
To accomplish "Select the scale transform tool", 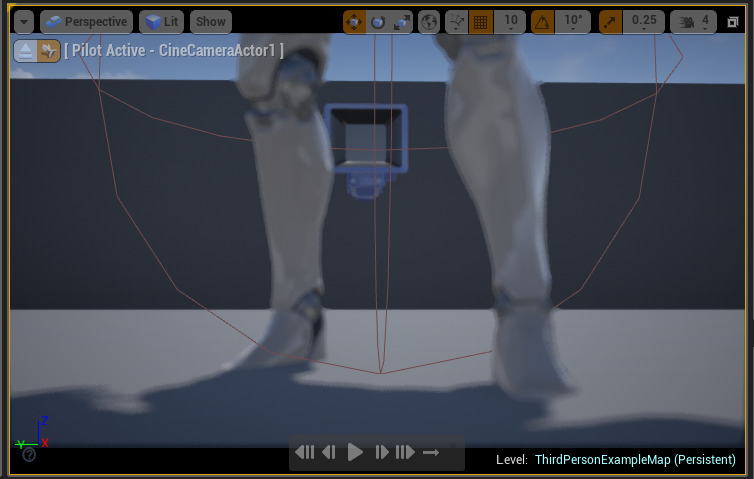I will (x=400, y=21).
